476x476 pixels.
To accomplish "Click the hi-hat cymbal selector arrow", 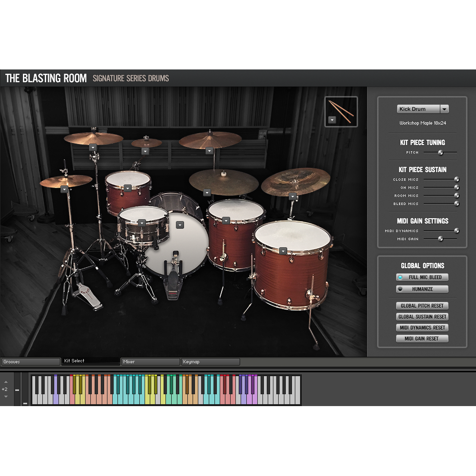I will (x=64, y=189).
